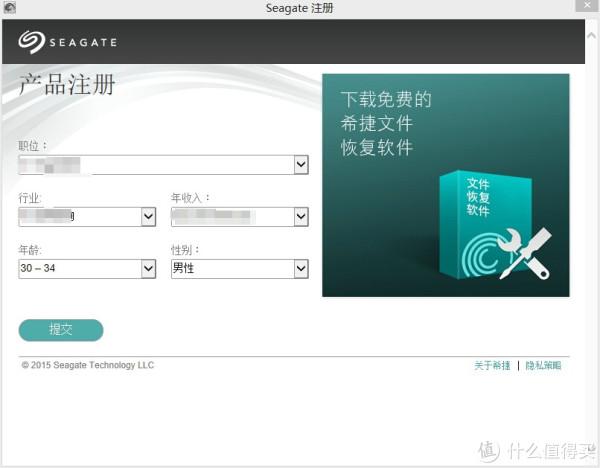This screenshot has width=600, height=468.
Task: Click the app icon in title bar
Action: point(9,7)
